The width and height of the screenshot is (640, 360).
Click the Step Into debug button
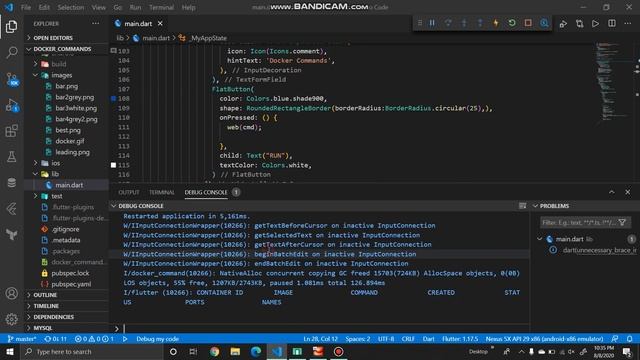coord(464,23)
